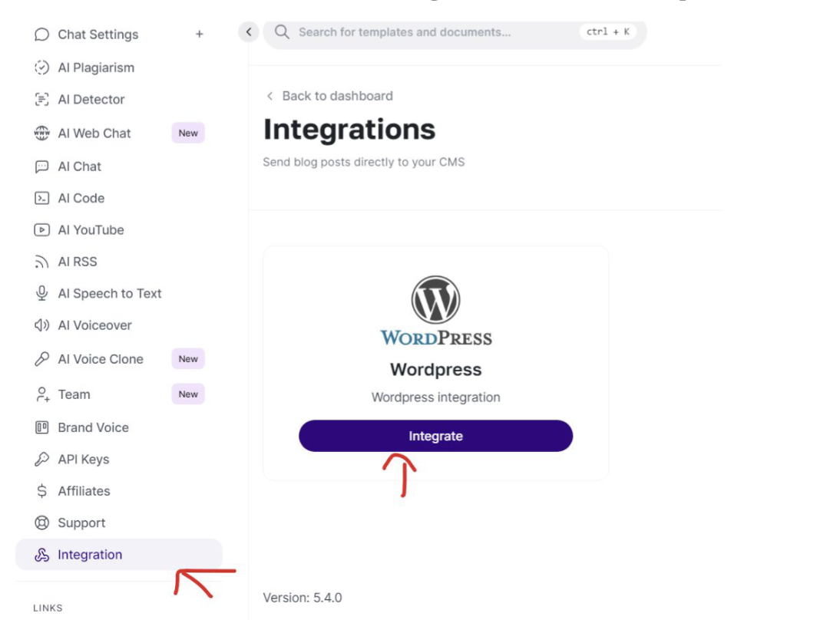The image size is (840, 643).
Task: Click the New badge next to AI Voice Clone
Action: coord(188,358)
